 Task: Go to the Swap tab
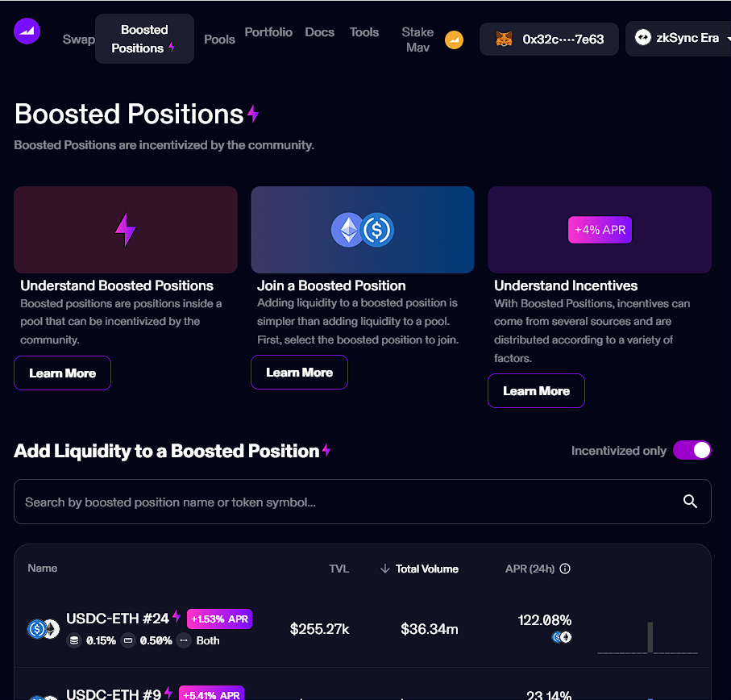tap(78, 39)
